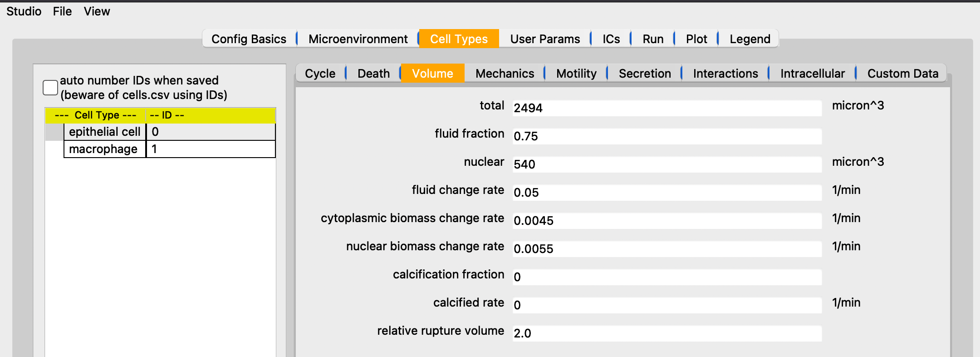Viewport: 980px width, 357px height.
Task: Toggle auto number IDs when saved checkbox
Action: coord(50,88)
